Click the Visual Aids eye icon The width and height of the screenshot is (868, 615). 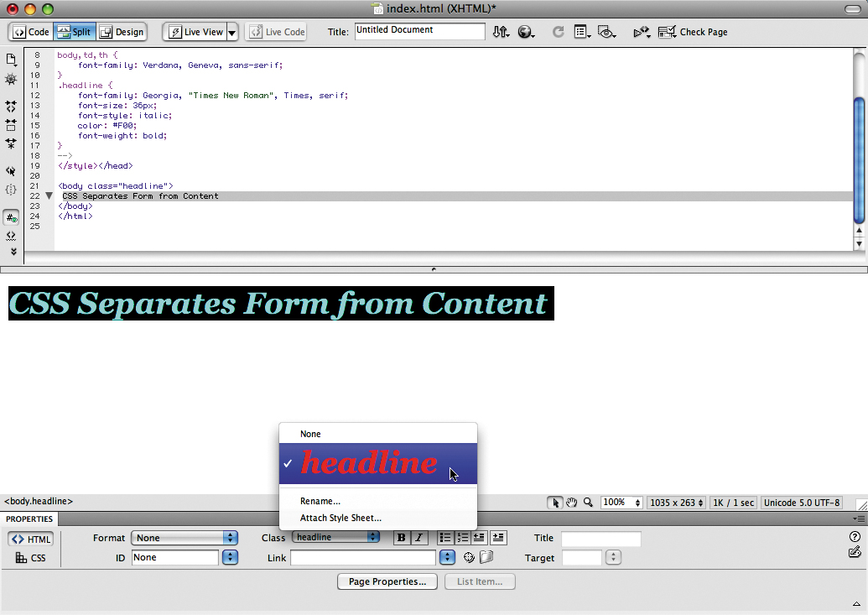click(606, 32)
